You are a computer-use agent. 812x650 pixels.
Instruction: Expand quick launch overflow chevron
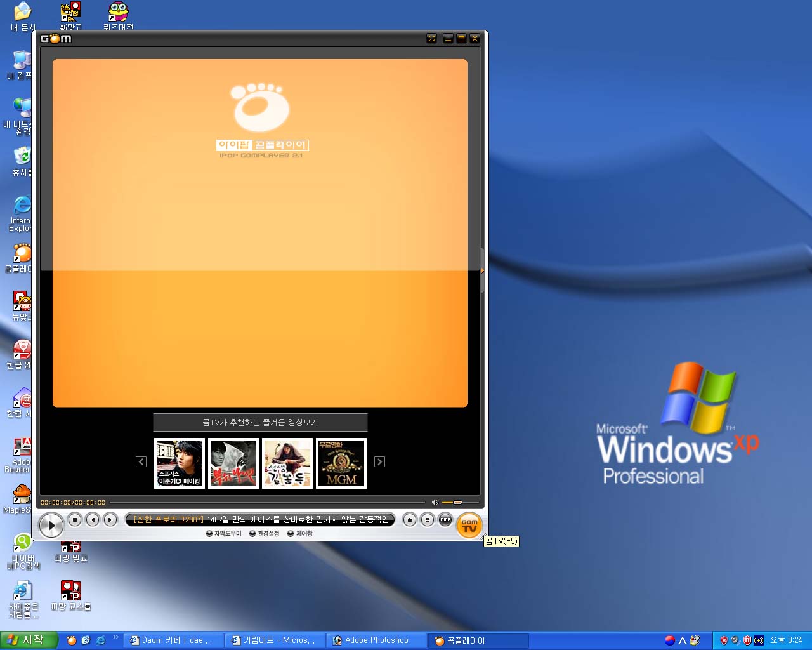pos(115,637)
